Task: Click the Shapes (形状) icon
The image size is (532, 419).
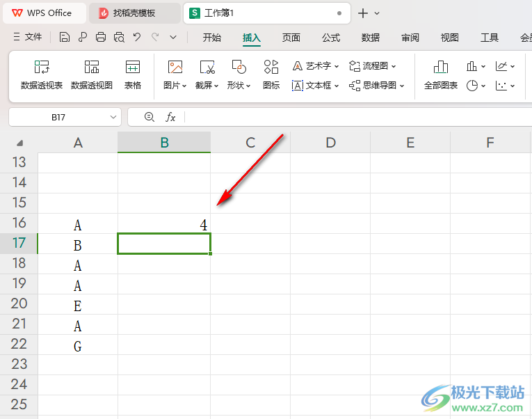Action: (x=239, y=67)
